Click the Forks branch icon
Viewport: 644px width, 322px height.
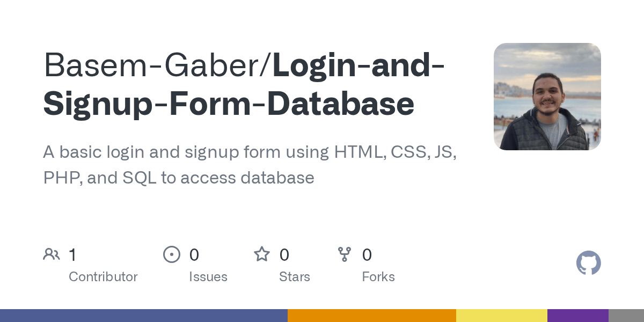[x=345, y=254]
